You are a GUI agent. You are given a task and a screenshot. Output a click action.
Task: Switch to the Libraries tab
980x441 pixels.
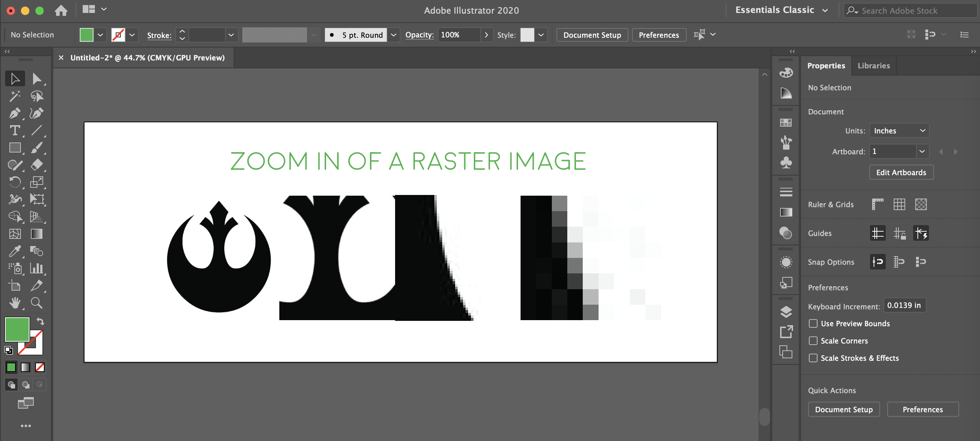tap(874, 65)
